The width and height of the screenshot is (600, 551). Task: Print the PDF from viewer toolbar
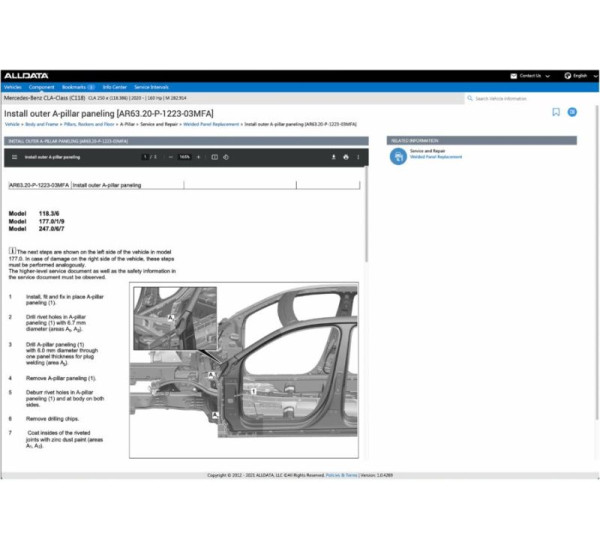346,157
